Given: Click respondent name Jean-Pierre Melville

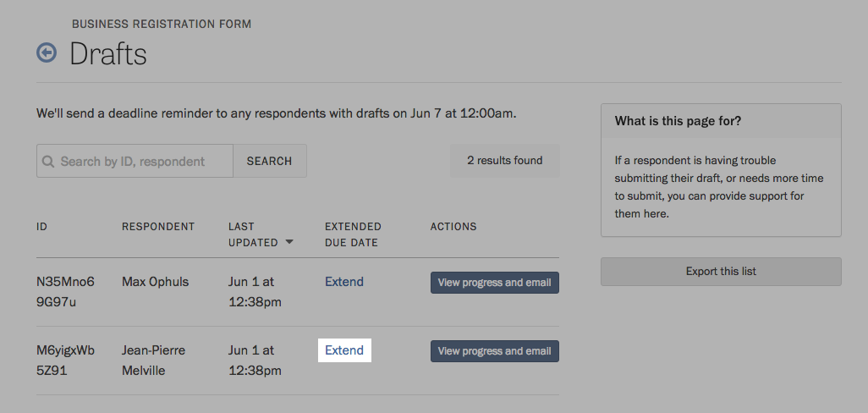Looking at the screenshot, I should pos(153,361).
